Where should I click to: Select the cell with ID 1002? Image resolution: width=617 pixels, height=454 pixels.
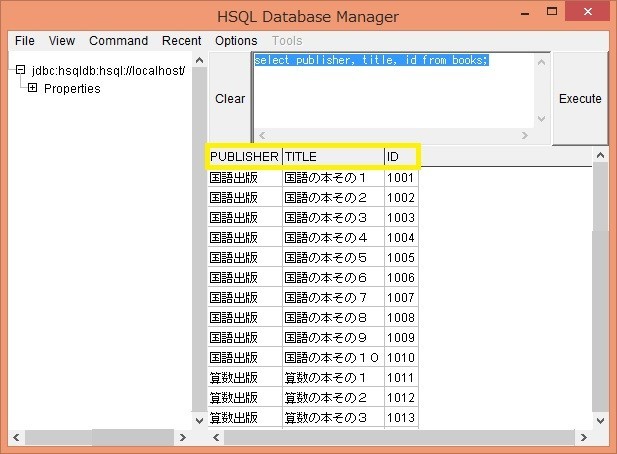pyautogui.click(x=401, y=197)
